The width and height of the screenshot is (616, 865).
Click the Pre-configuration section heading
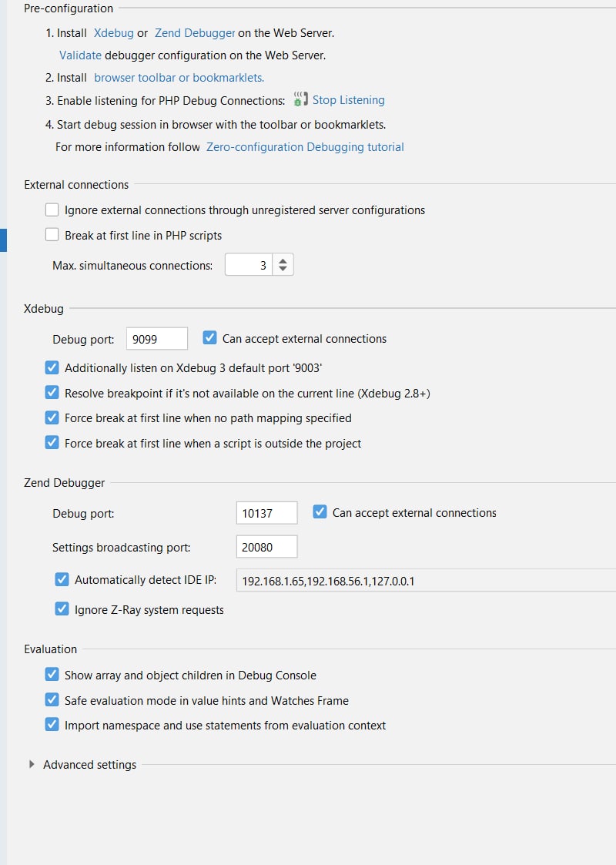point(69,8)
